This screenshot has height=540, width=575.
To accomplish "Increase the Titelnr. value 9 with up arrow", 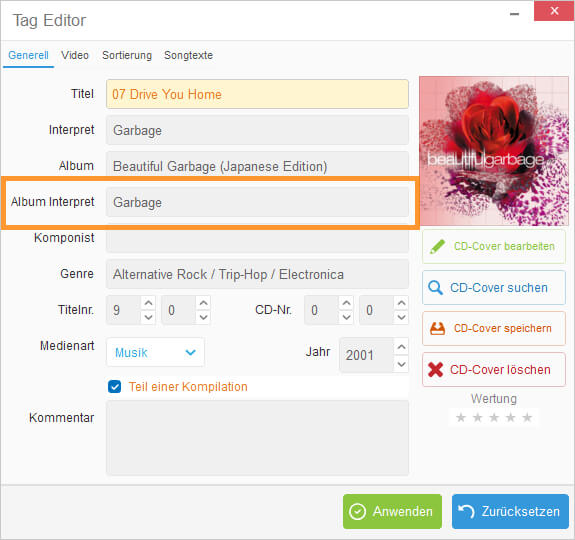I will tap(148, 303).
